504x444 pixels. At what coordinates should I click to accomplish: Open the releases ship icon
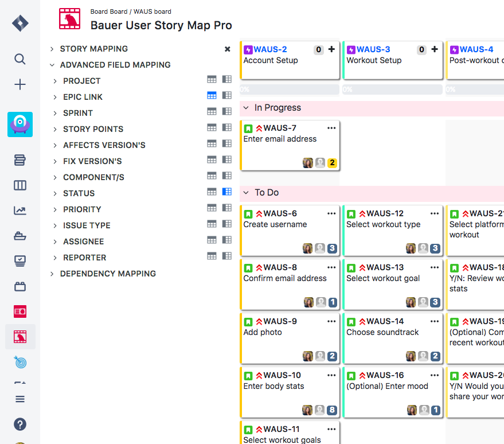click(x=20, y=236)
